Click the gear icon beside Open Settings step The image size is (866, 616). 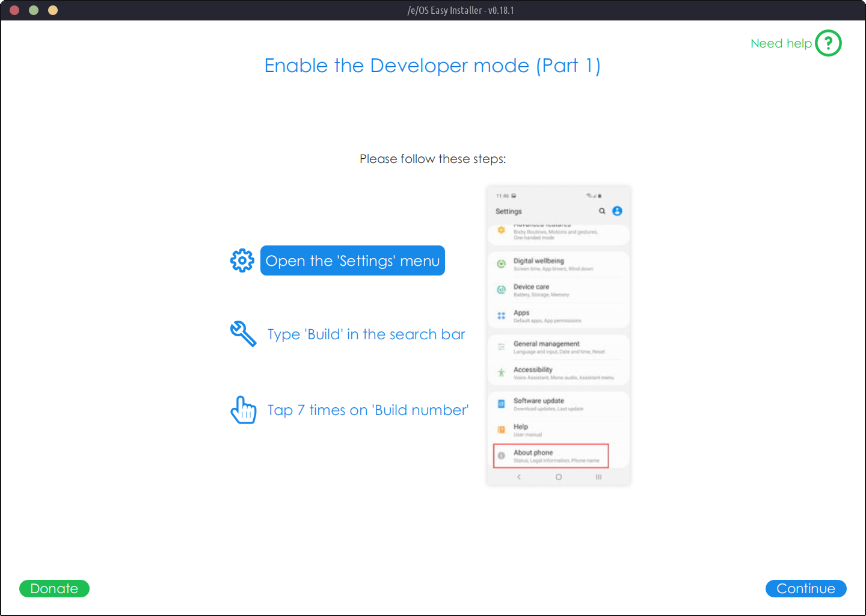[242, 260]
